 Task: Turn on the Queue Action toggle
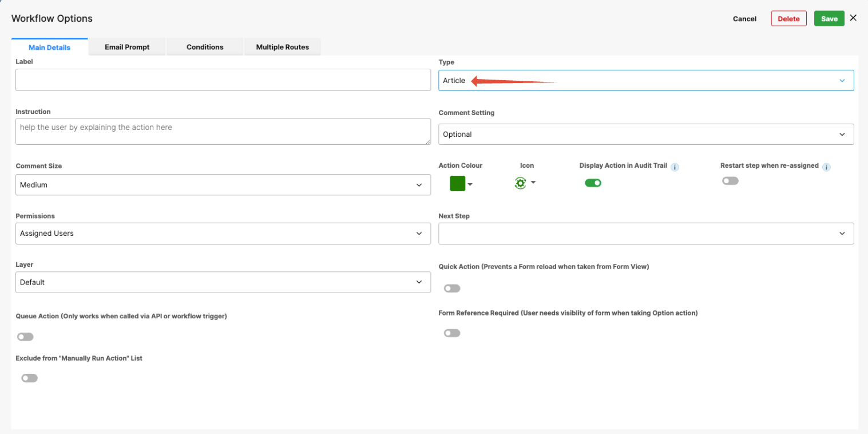(x=25, y=337)
